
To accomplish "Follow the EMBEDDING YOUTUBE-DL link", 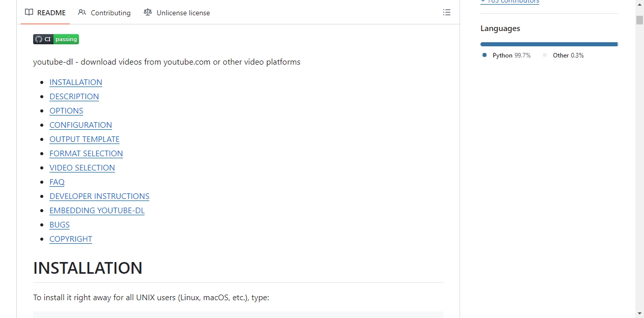I will (x=97, y=210).
